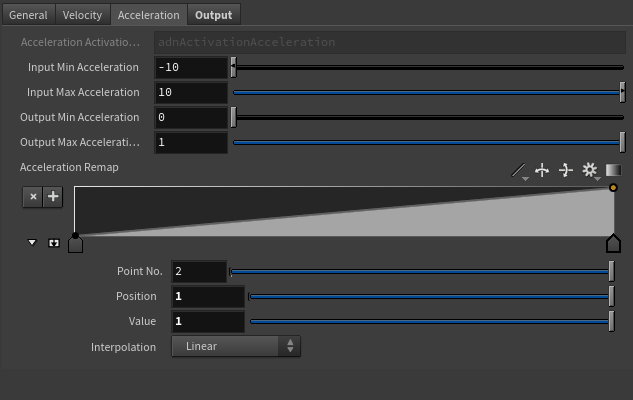The height and width of the screenshot is (400, 633).
Task: Click the ramp point Value slider
Action: pos(431,322)
